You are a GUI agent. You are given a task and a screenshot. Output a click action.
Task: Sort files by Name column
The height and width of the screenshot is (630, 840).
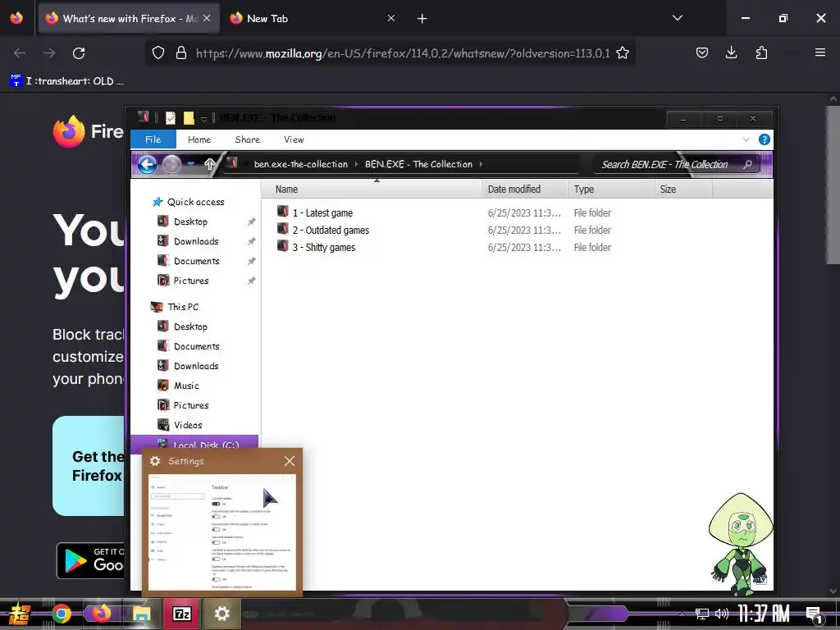372,189
